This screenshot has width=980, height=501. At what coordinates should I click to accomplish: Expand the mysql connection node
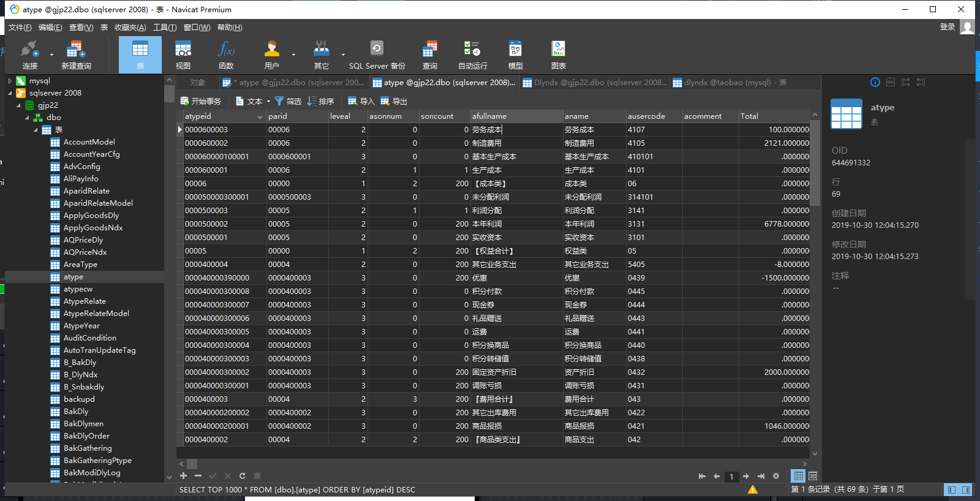coord(10,81)
